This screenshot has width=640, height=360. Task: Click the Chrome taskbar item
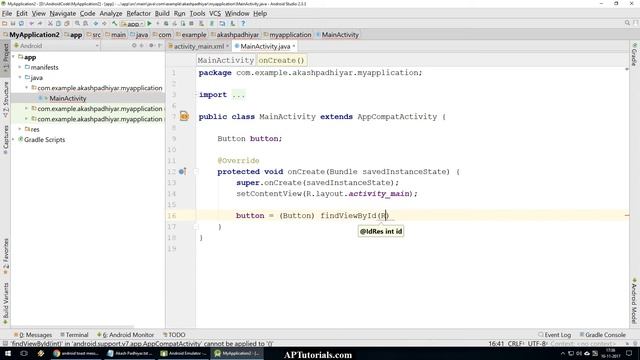pyautogui.click(x=76, y=353)
